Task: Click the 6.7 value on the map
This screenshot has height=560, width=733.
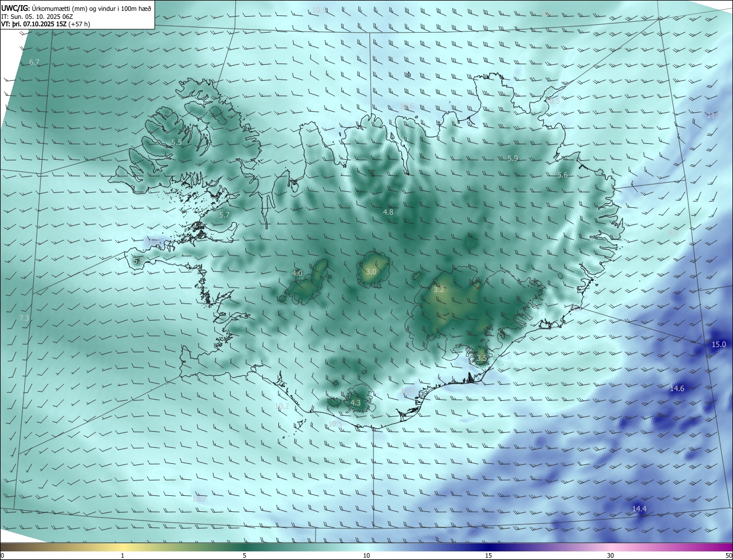Action: (34, 62)
